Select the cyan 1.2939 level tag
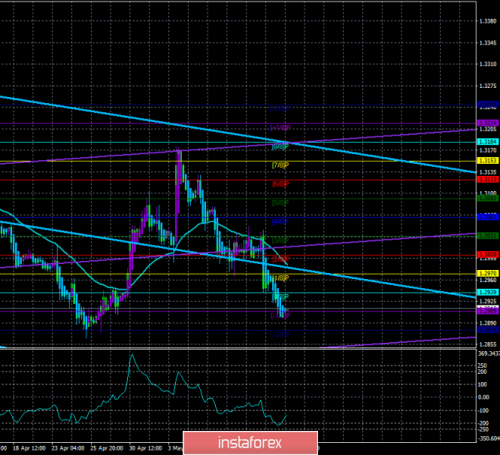Viewport: 500px width, 455px height. coord(488,292)
